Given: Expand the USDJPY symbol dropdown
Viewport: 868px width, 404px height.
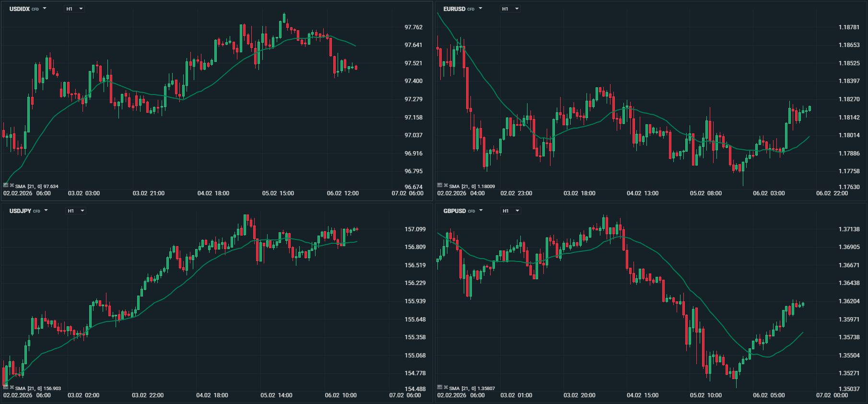Looking at the screenshot, I should point(46,211).
